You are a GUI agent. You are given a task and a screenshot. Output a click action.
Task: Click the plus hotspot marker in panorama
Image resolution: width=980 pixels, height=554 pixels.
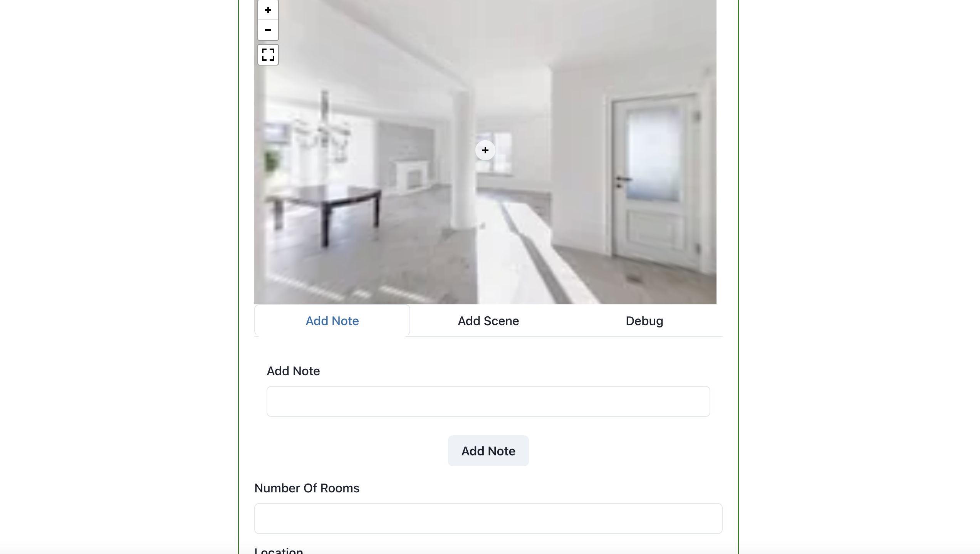[485, 150]
